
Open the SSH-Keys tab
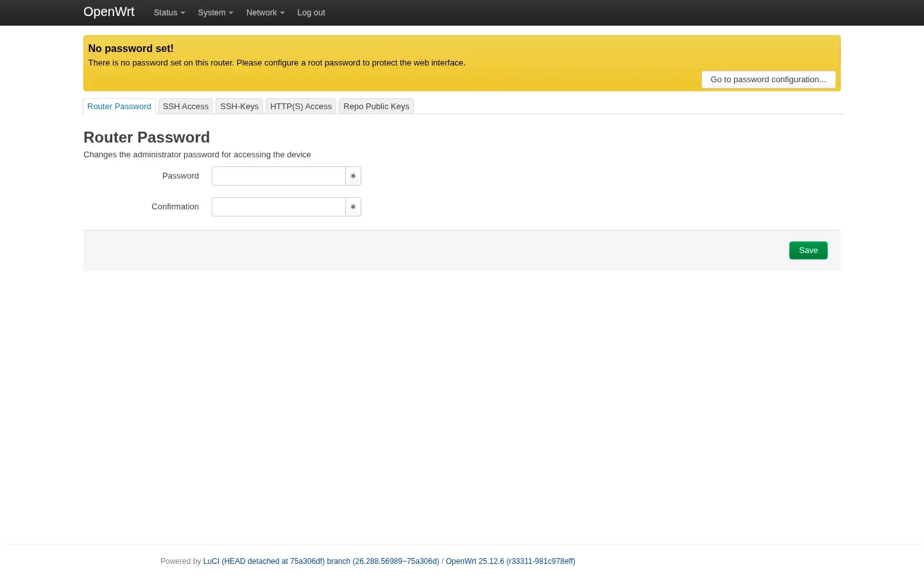tap(239, 107)
